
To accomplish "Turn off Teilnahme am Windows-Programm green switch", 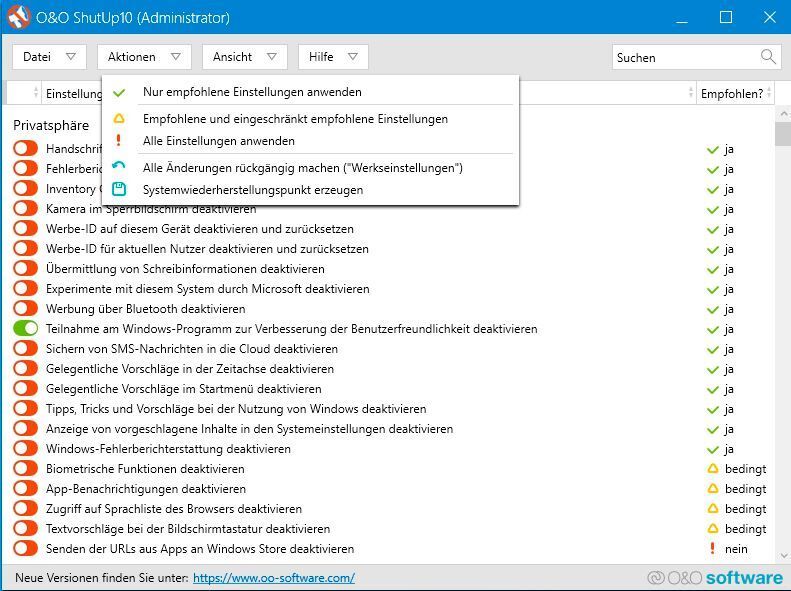I will coord(26,328).
